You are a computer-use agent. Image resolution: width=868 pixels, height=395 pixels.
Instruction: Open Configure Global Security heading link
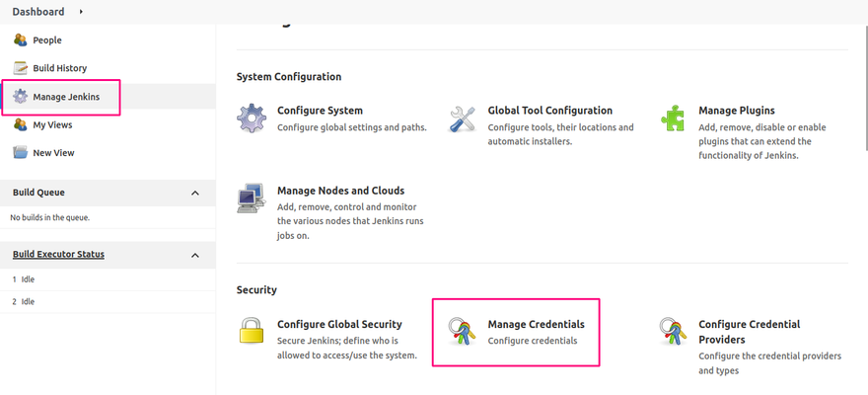(x=340, y=324)
